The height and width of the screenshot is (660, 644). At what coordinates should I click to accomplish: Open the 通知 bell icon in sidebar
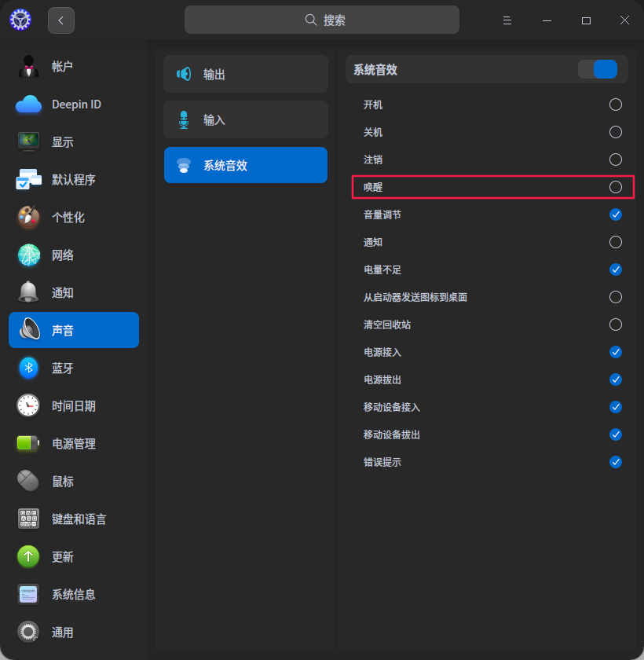pos(28,292)
